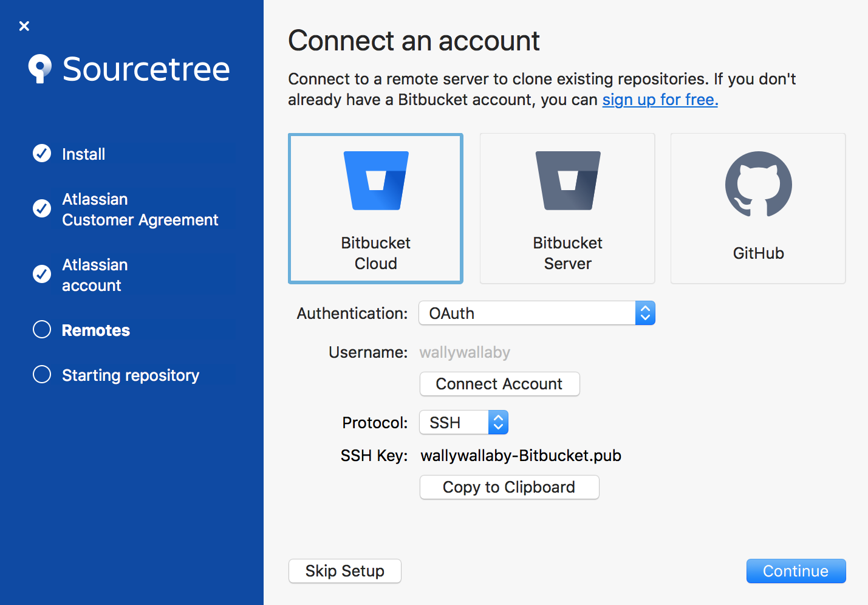Click the wallywallaby username field
The width and height of the screenshot is (868, 605).
[x=465, y=352]
